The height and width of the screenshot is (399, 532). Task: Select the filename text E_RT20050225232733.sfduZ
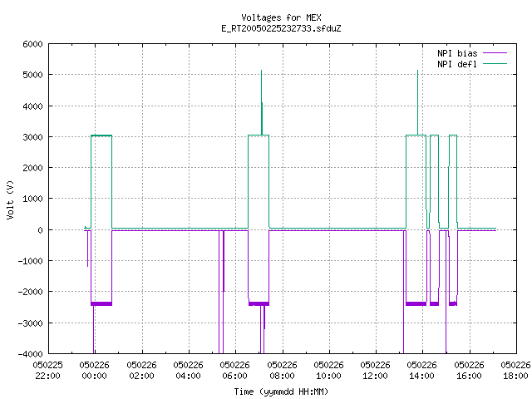point(281,28)
